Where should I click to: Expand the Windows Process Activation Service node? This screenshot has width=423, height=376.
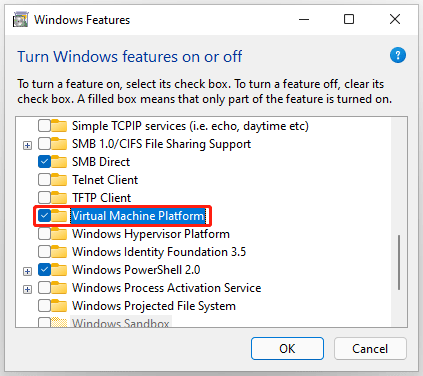click(x=27, y=290)
